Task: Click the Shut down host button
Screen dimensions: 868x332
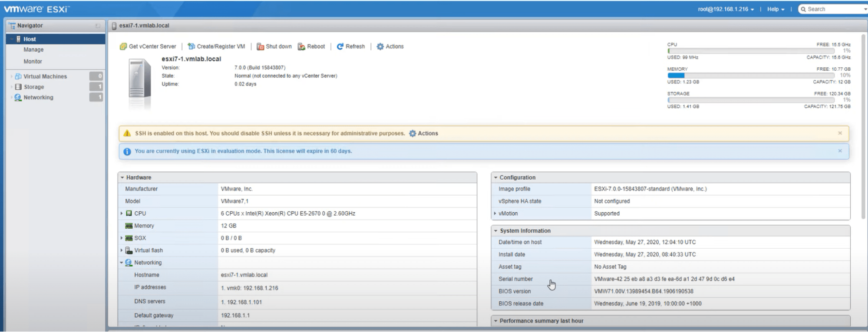Action: (x=274, y=46)
